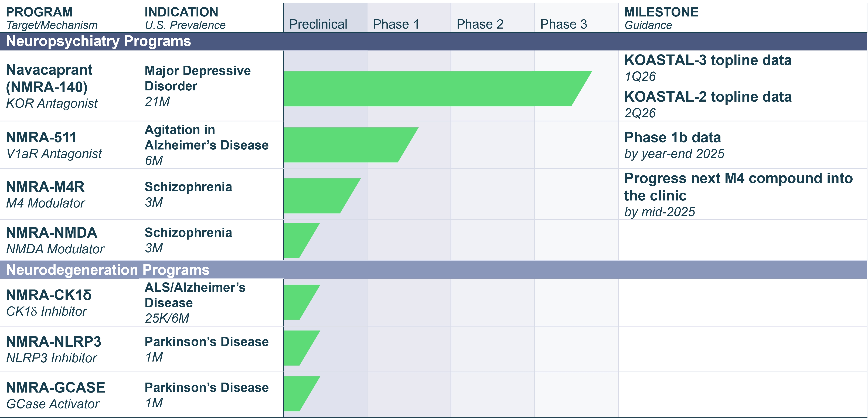Click the NMRA-NLRP3 program name

(x=54, y=342)
